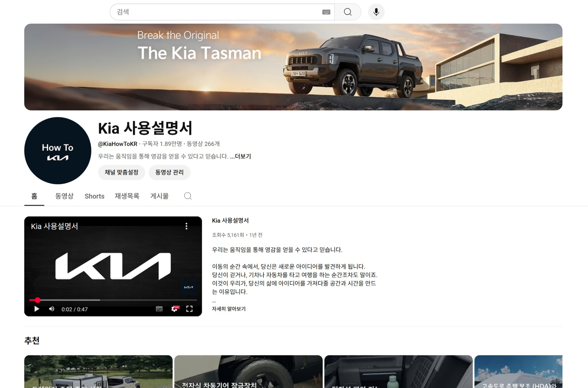Open the channel search magnifier icon
This screenshot has height=388, width=588.
pyautogui.click(x=188, y=196)
